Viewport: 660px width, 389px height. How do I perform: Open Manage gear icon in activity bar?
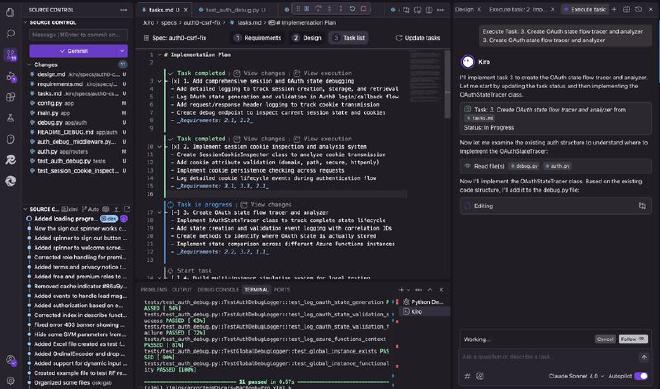[x=11, y=381]
